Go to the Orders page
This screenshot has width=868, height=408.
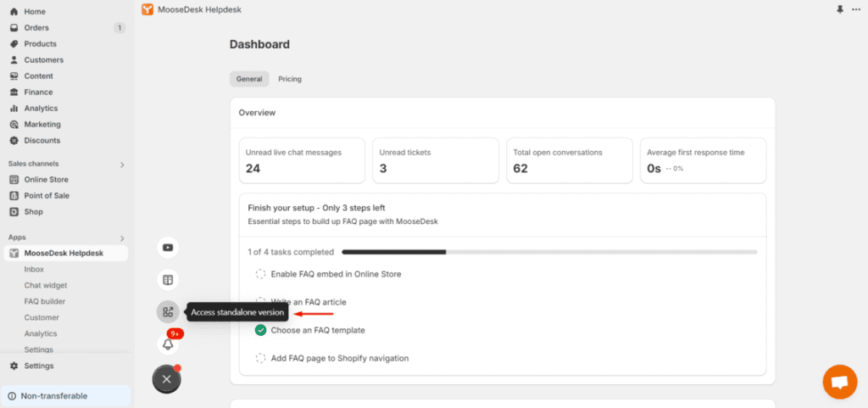pyautogui.click(x=36, y=28)
